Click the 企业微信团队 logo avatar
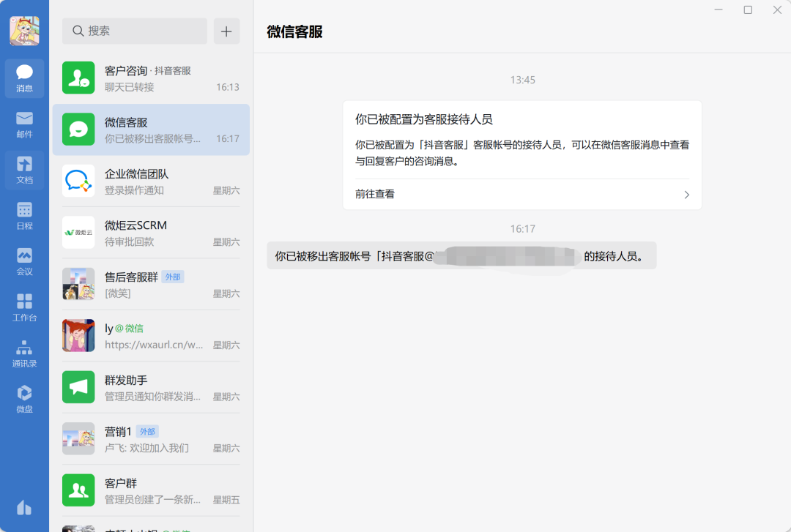 [78, 181]
